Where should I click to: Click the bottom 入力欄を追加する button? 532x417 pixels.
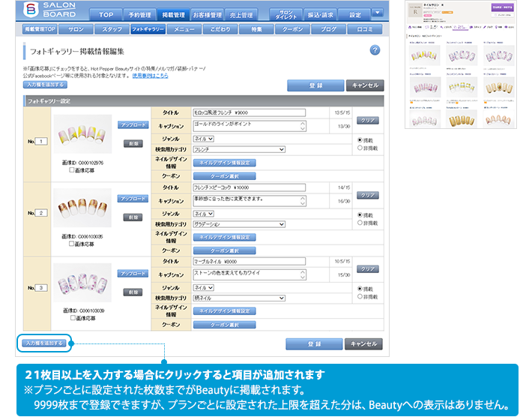pos(43,343)
